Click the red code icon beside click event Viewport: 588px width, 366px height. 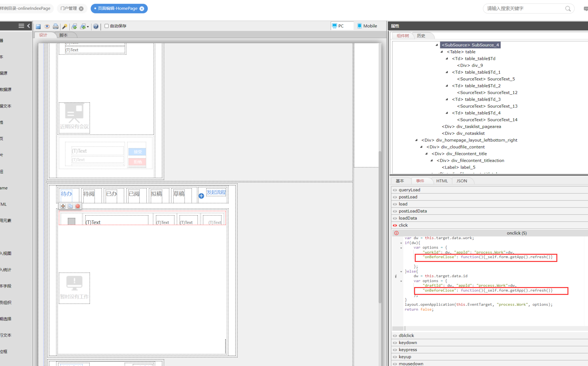pos(395,225)
